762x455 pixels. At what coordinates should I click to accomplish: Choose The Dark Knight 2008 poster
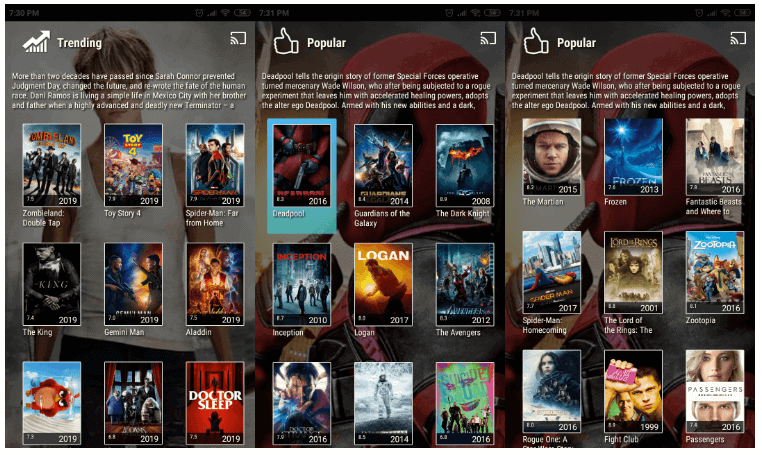point(465,165)
